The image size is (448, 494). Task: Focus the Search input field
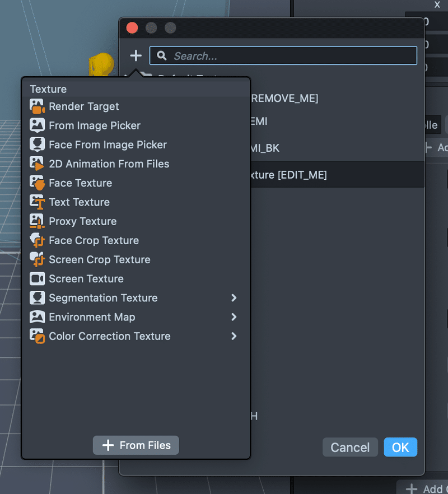(x=283, y=56)
